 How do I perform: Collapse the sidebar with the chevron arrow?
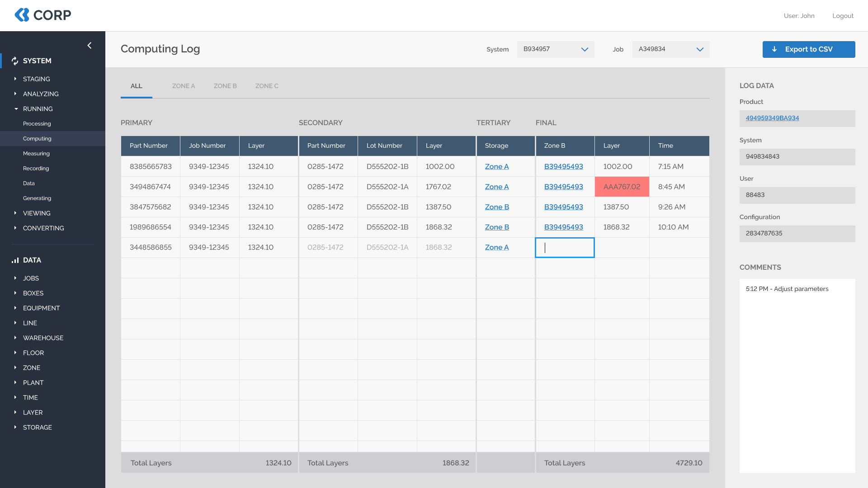click(x=90, y=45)
